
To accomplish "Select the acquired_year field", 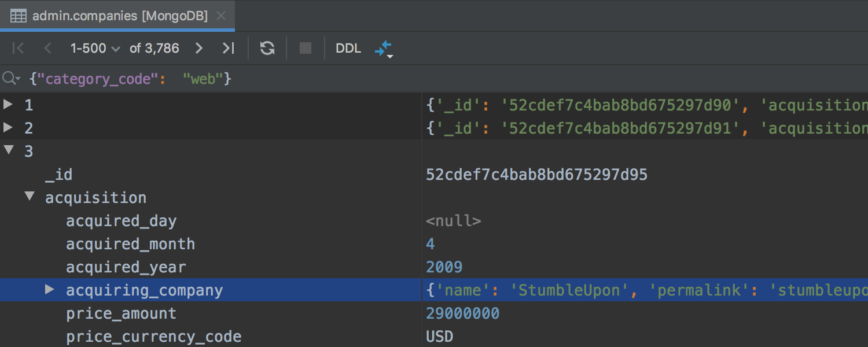I will pyautogui.click(x=126, y=267).
